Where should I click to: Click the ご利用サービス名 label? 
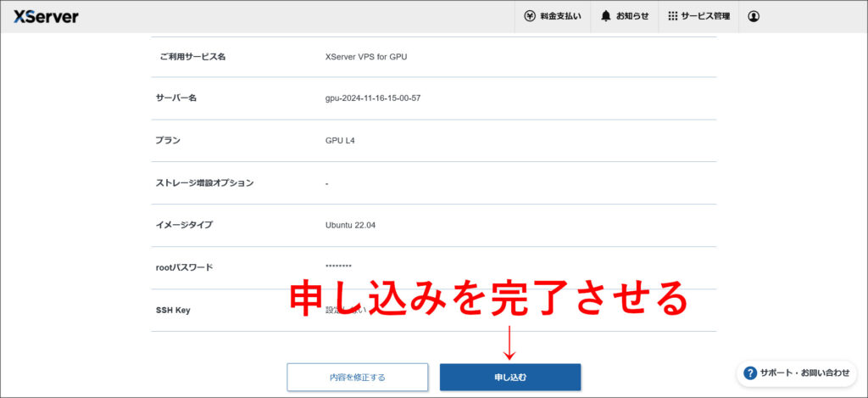coord(192,57)
